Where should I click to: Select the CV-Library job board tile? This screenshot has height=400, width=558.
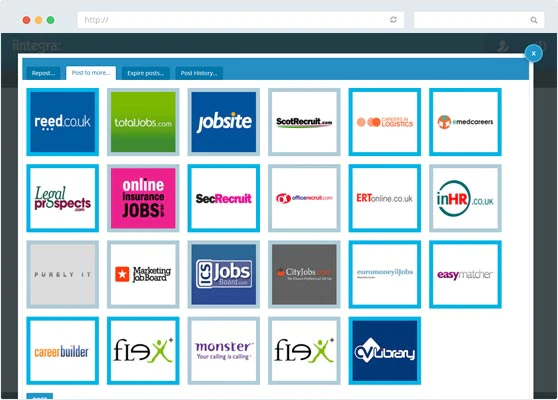coord(385,351)
